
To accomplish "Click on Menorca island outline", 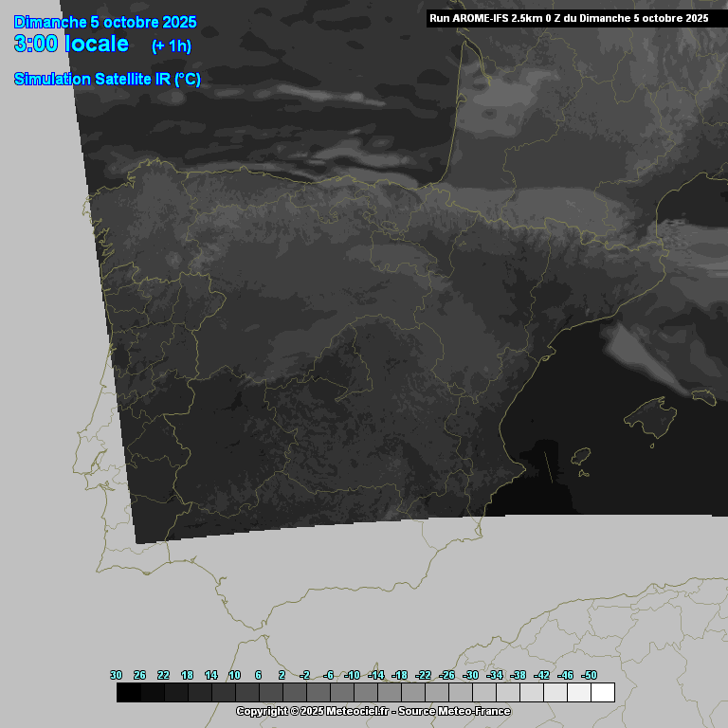I will click(702, 396).
